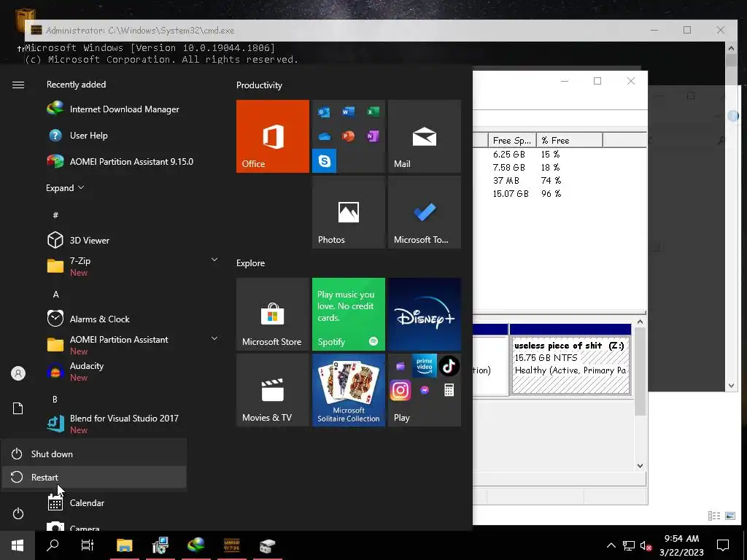Switch to the cmd window on taskbar
This screenshot has height=560, width=747.
(x=231, y=545)
